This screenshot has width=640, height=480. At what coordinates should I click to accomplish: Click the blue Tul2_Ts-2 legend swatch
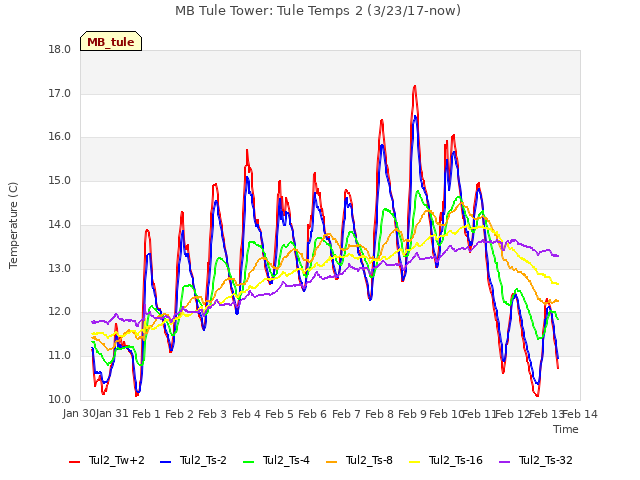pos(165,461)
